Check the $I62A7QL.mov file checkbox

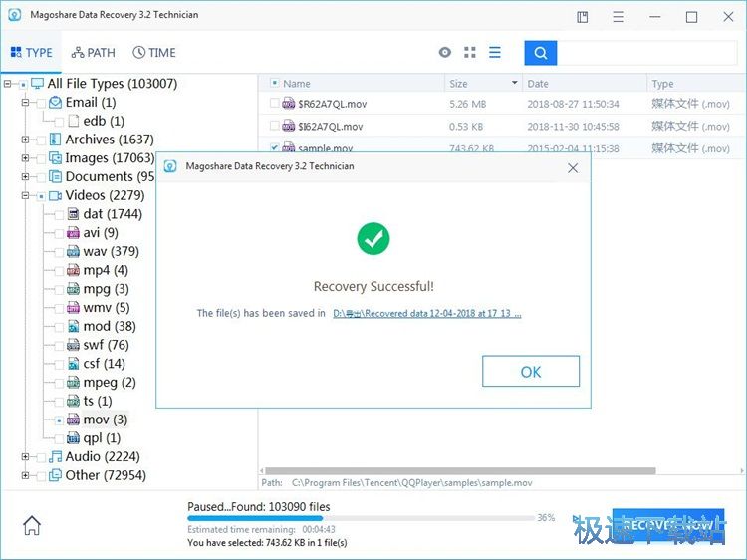pos(274,126)
